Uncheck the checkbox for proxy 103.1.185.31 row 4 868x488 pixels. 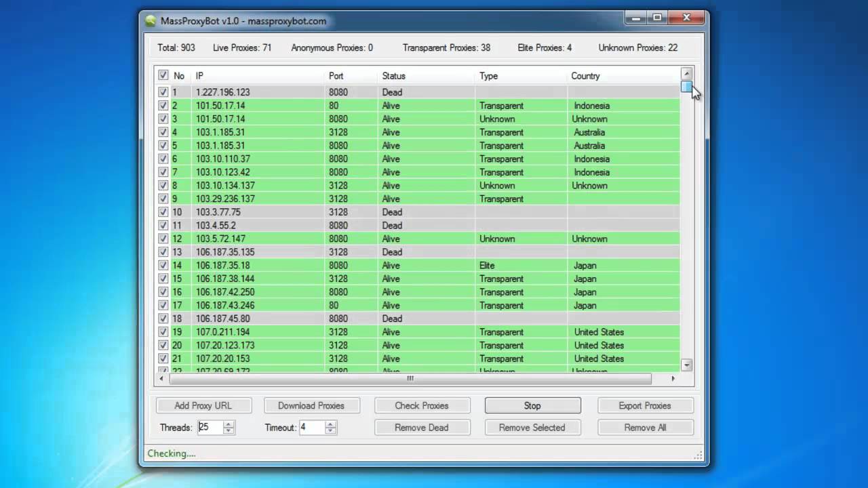click(163, 132)
